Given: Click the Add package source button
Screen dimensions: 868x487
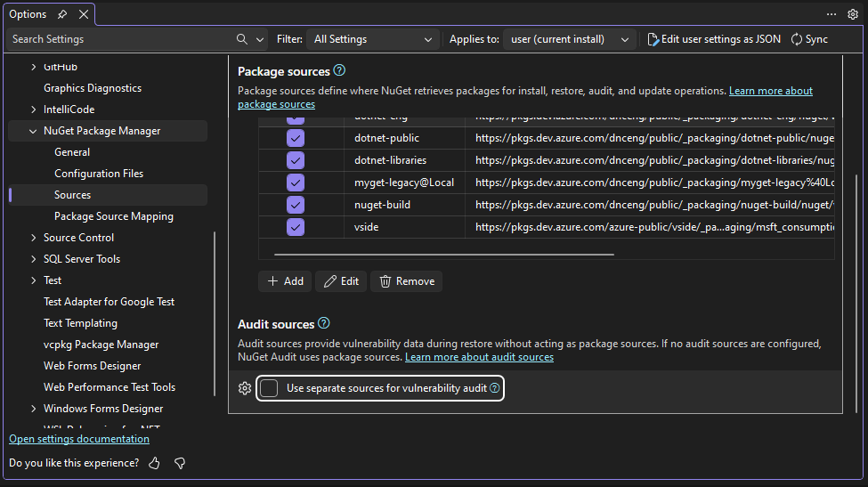Looking at the screenshot, I should coord(285,281).
